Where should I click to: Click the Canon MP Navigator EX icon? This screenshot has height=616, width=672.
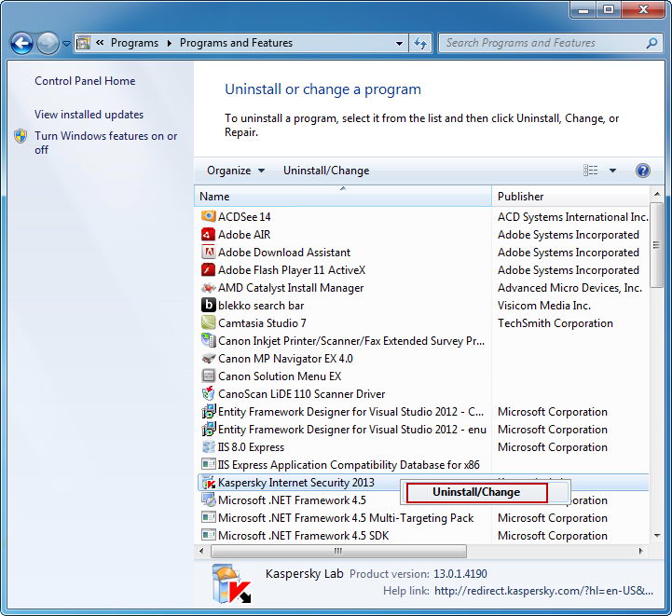[x=208, y=358]
